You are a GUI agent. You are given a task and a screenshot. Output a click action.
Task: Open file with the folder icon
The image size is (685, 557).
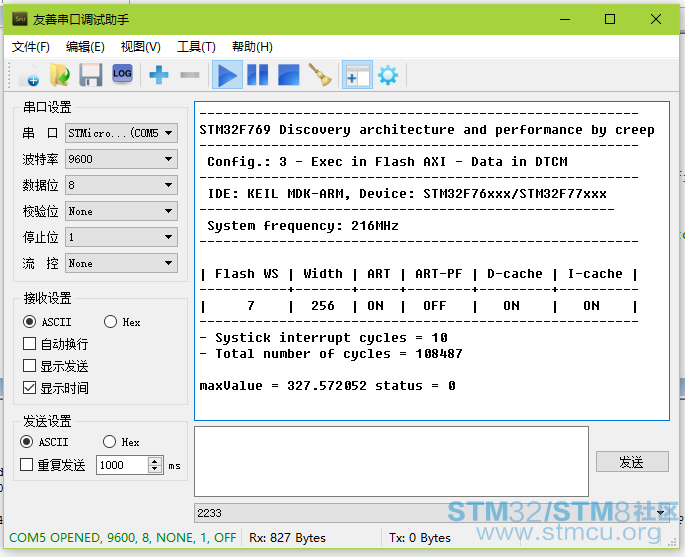point(59,75)
